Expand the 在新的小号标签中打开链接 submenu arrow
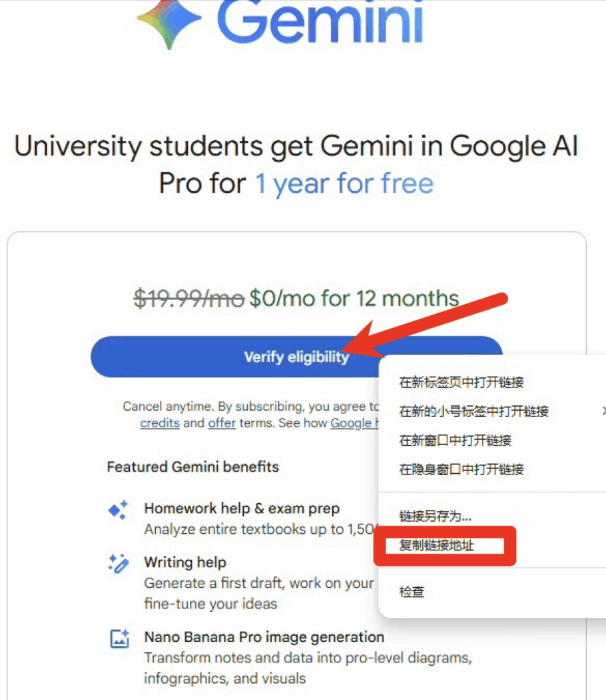This screenshot has height=700, width=606. tap(603, 411)
